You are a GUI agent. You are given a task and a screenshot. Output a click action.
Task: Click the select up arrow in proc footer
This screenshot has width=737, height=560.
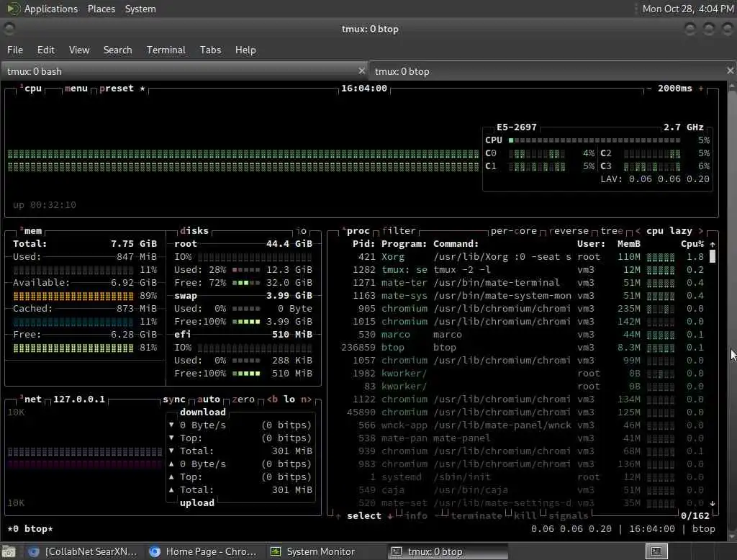pyautogui.click(x=338, y=516)
